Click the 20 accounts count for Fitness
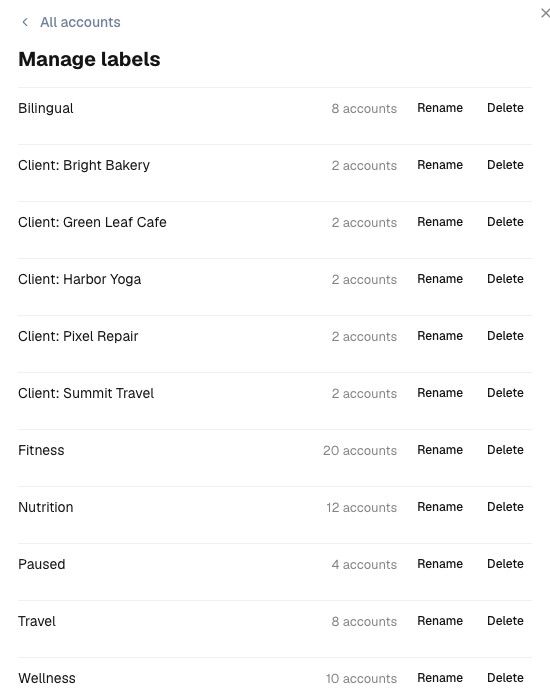This screenshot has width=550, height=700. pos(360,450)
